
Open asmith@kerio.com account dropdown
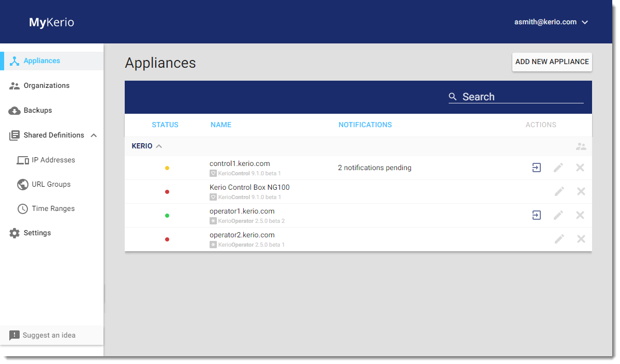[x=551, y=22]
